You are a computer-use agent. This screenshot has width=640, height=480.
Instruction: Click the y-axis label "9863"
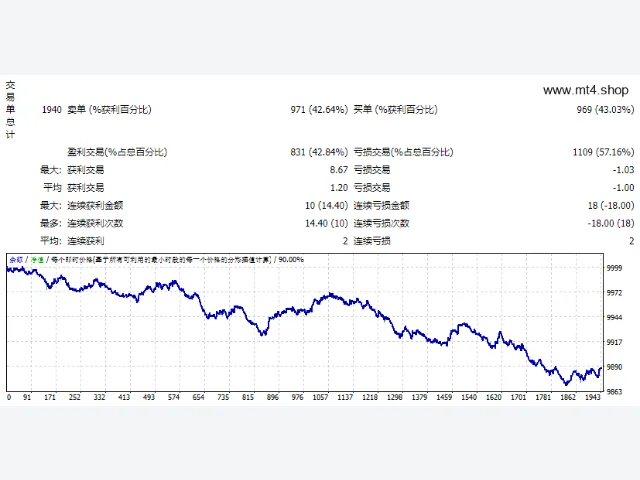pos(614,392)
